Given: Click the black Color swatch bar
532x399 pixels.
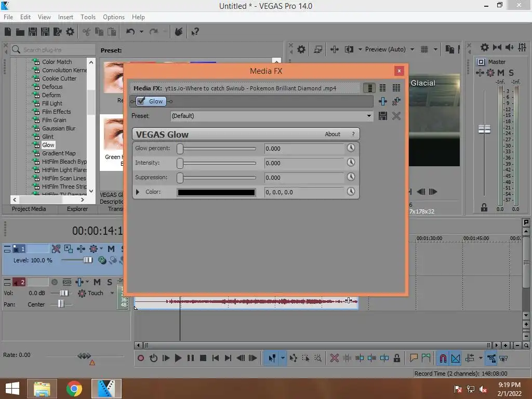Looking at the screenshot, I should 216,192.
